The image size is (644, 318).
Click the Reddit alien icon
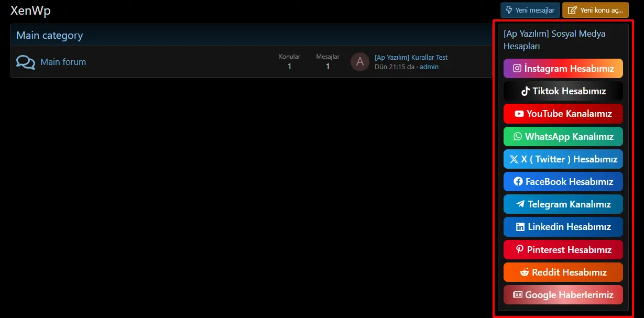coord(525,272)
